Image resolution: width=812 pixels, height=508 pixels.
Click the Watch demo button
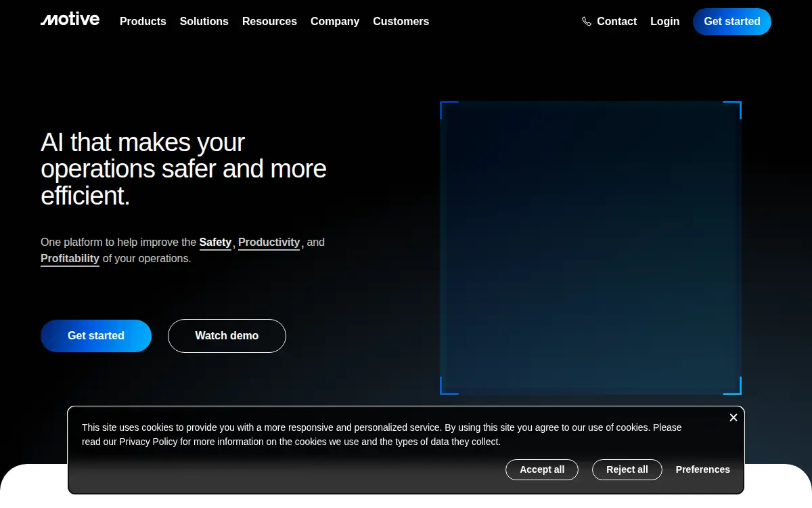tap(227, 336)
